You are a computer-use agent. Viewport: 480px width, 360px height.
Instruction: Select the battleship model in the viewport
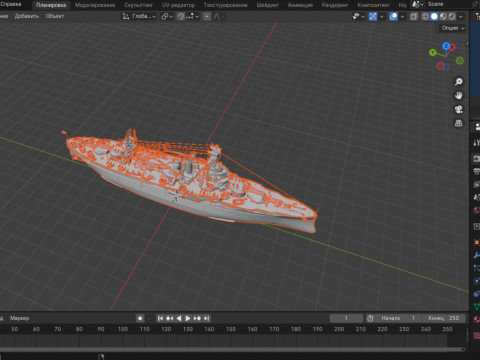(x=190, y=182)
